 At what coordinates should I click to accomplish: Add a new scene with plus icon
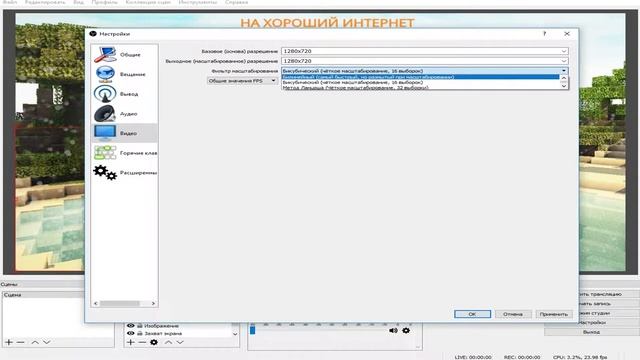click(9, 342)
